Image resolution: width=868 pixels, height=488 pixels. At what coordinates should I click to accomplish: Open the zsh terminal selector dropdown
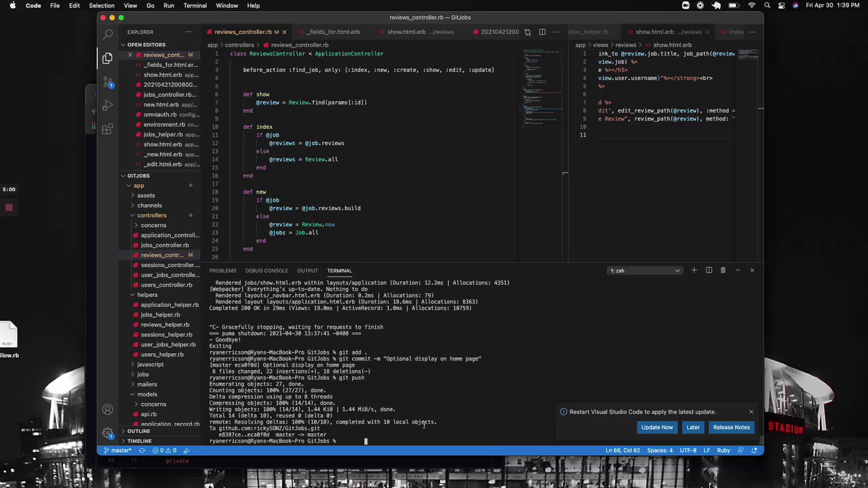[x=644, y=270]
